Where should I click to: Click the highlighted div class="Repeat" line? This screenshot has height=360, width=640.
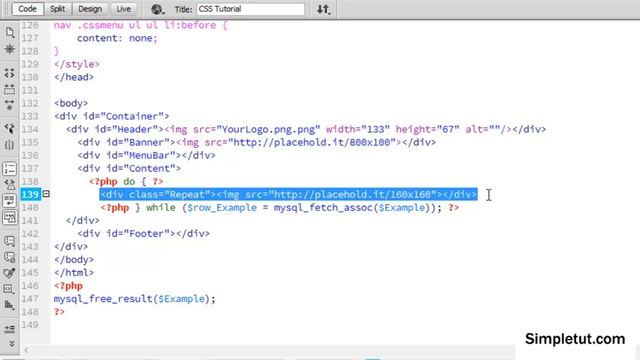click(x=289, y=194)
